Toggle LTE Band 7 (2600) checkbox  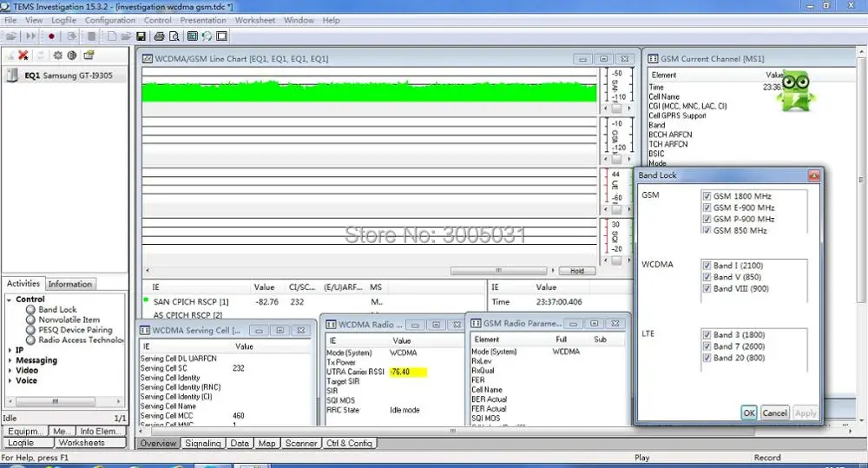(707, 346)
